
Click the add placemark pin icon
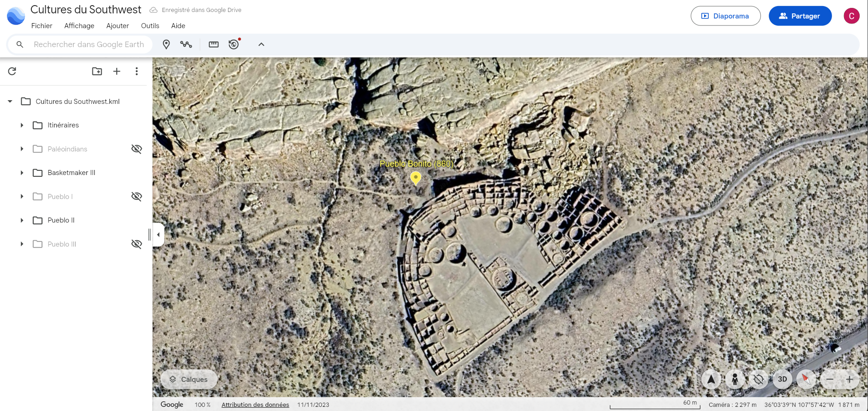tap(166, 44)
